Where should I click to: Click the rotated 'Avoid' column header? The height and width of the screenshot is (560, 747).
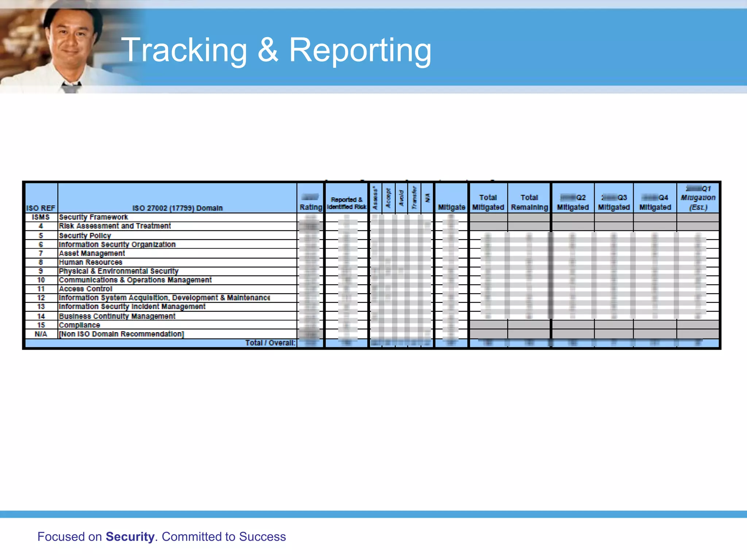coord(401,198)
